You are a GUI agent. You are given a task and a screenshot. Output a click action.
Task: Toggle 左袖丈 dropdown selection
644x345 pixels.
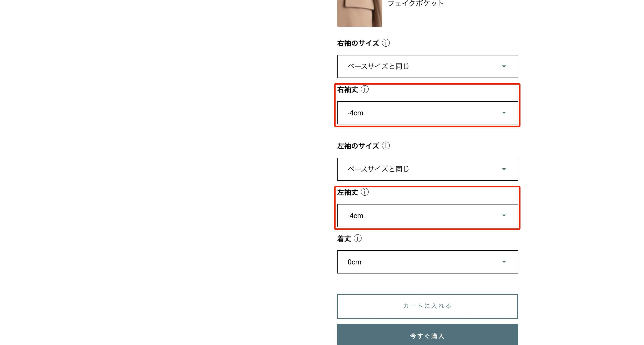(428, 215)
